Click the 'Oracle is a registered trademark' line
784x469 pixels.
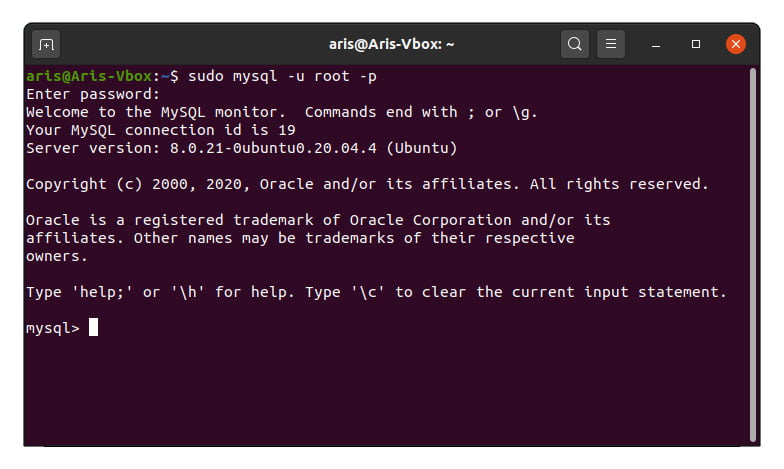pyautogui.click(x=318, y=220)
